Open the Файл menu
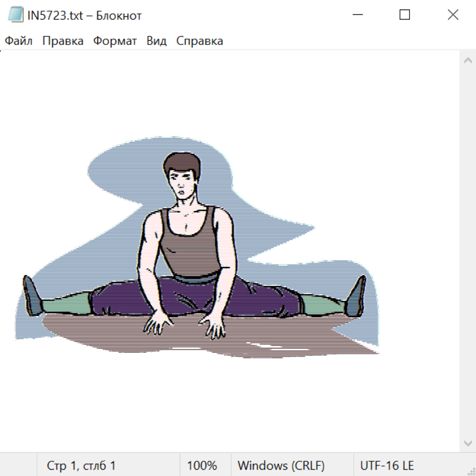Viewport: 476px width, 476px height. coord(19,41)
